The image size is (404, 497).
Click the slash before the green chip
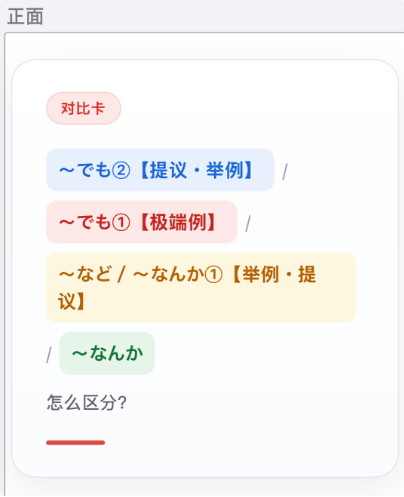[49, 355]
